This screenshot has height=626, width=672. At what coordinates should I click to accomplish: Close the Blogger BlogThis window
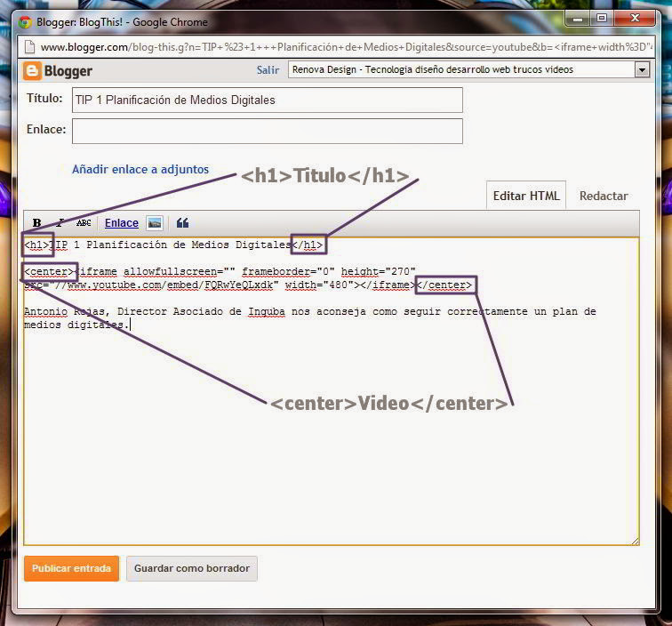coord(636,19)
